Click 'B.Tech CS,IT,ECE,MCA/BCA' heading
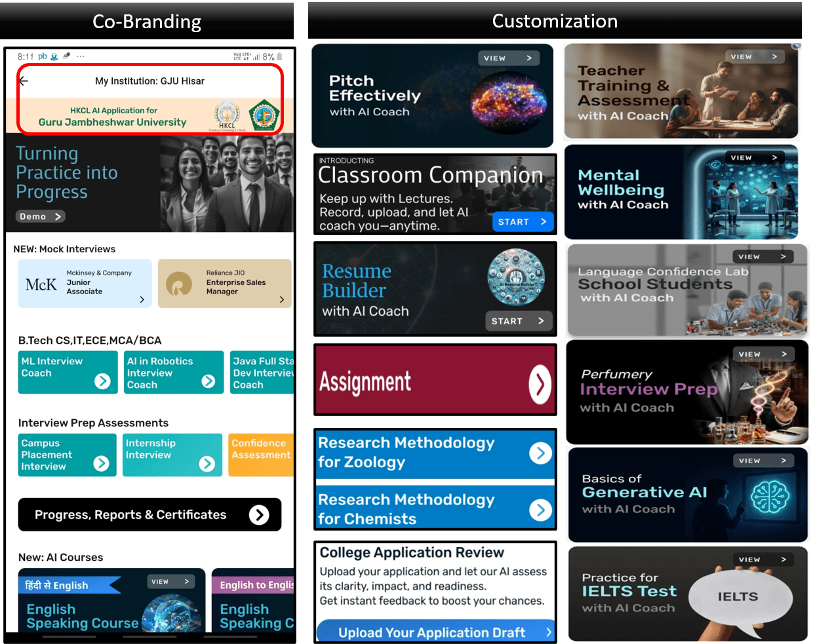 point(90,340)
